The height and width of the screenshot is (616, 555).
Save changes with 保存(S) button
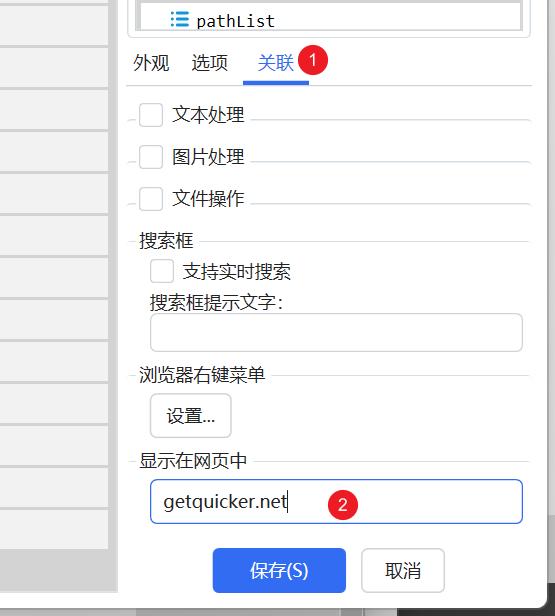pyautogui.click(x=279, y=570)
